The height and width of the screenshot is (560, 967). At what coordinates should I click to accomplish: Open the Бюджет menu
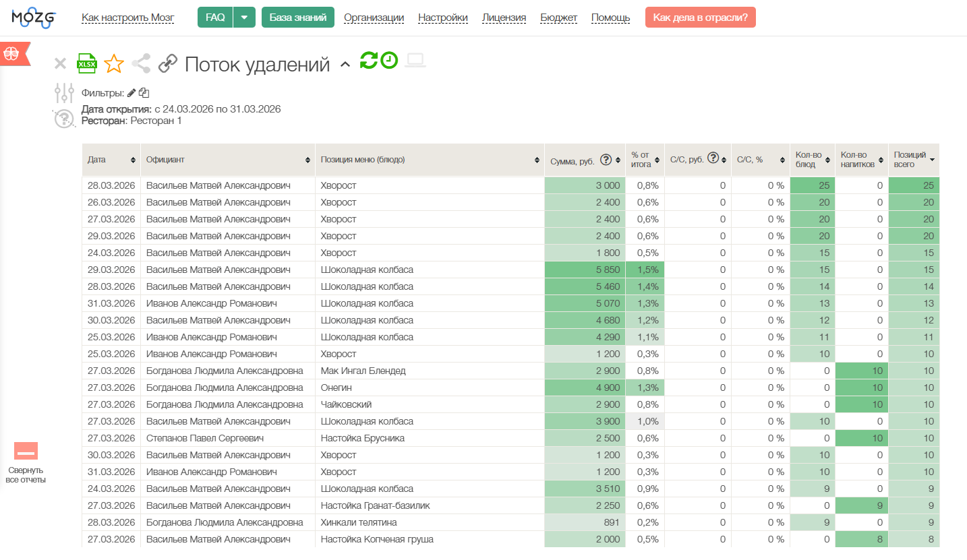click(x=558, y=18)
